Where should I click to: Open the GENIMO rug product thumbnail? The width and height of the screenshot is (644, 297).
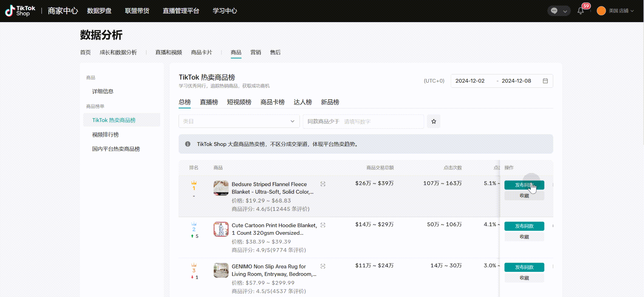click(221, 270)
